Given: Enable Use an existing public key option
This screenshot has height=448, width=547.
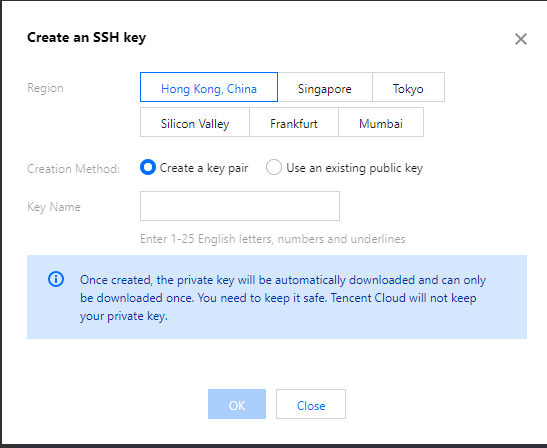Looking at the screenshot, I should (274, 167).
